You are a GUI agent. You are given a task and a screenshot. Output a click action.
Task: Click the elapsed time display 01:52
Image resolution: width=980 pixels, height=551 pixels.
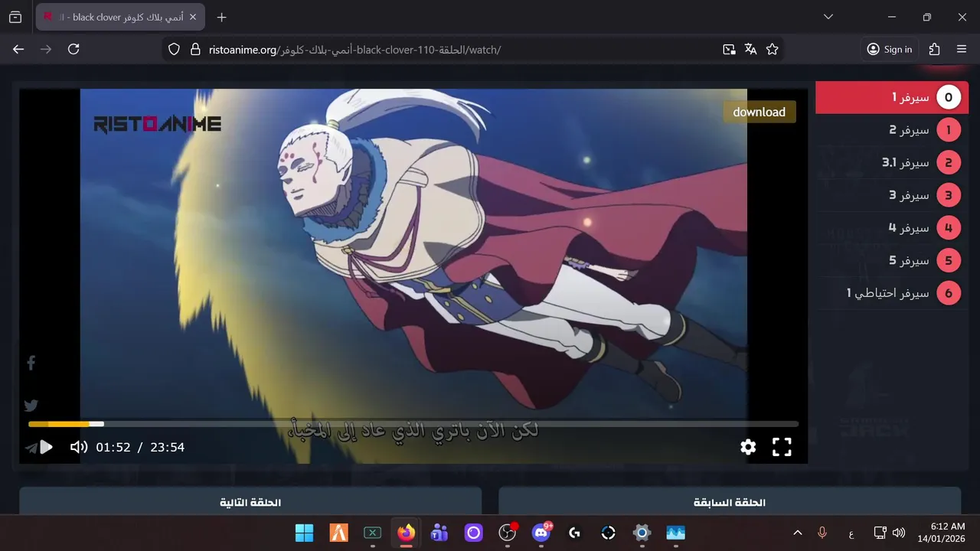[113, 447]
